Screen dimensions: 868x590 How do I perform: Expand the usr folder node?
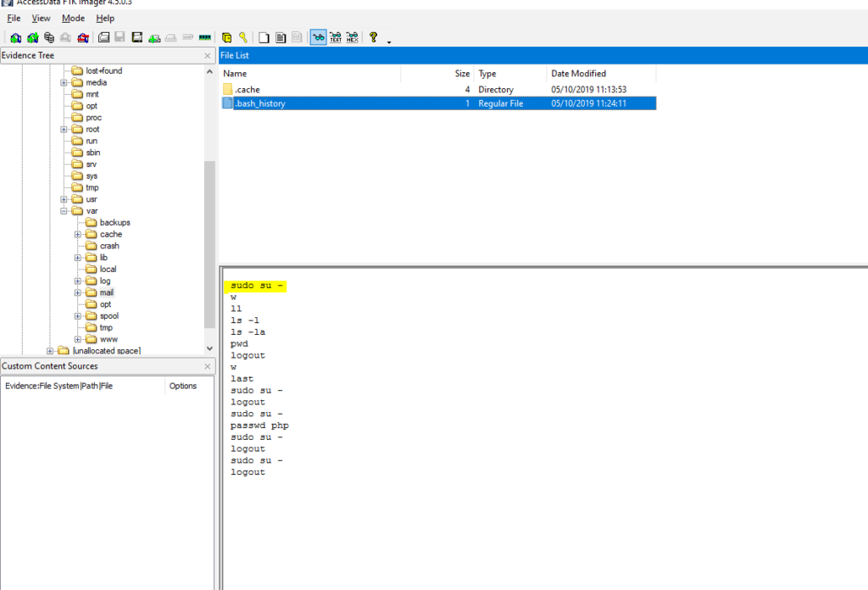[64, 198]
